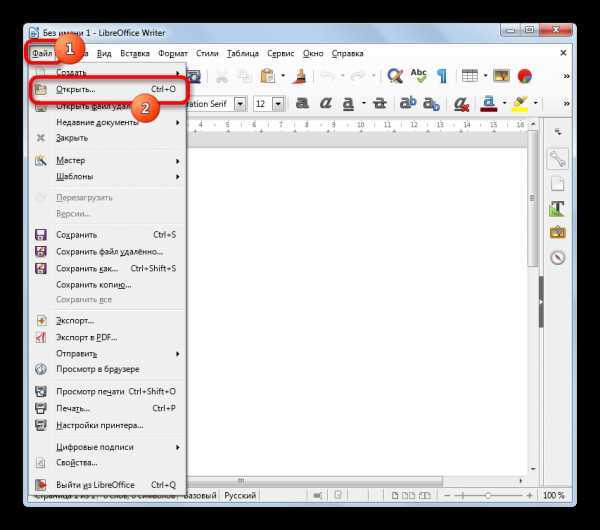Click the sidebar hide handle
The height and width of the screenshot is (530, 600).
pyautogui.click(x=541, y=302)
